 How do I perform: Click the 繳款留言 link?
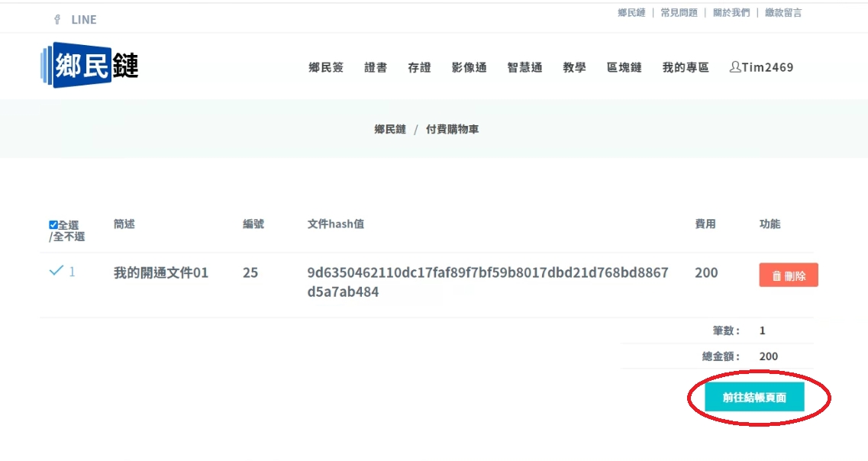[x=783, y=13]
